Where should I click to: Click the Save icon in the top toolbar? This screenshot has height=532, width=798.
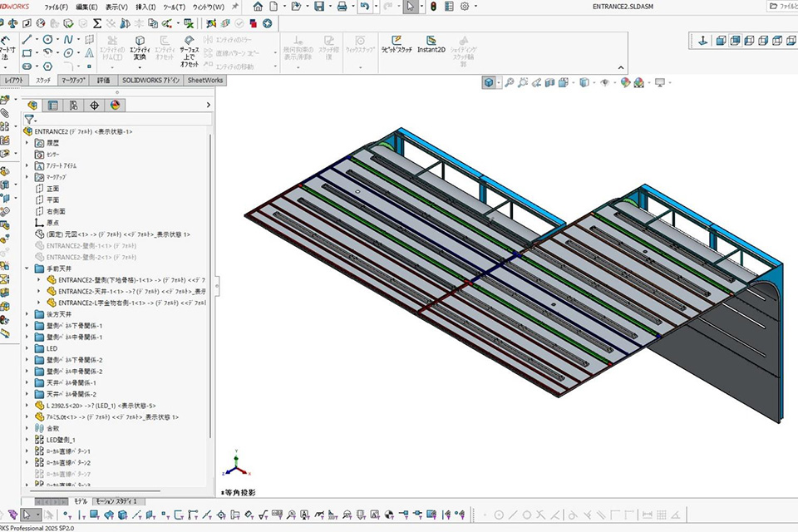pos(319,7)
